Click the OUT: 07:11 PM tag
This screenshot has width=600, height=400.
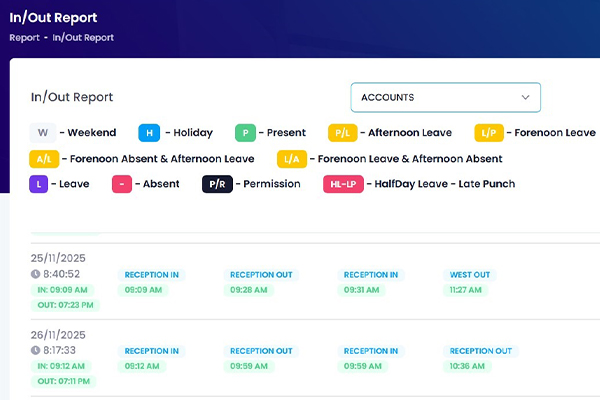pyautogui.click(x=66, y=381)
